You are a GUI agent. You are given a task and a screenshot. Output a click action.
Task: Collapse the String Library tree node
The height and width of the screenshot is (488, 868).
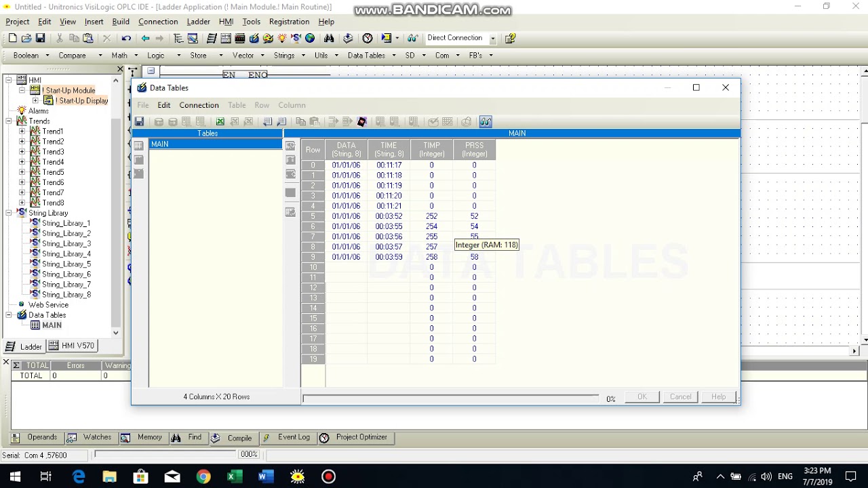click(x=9, y=213)
